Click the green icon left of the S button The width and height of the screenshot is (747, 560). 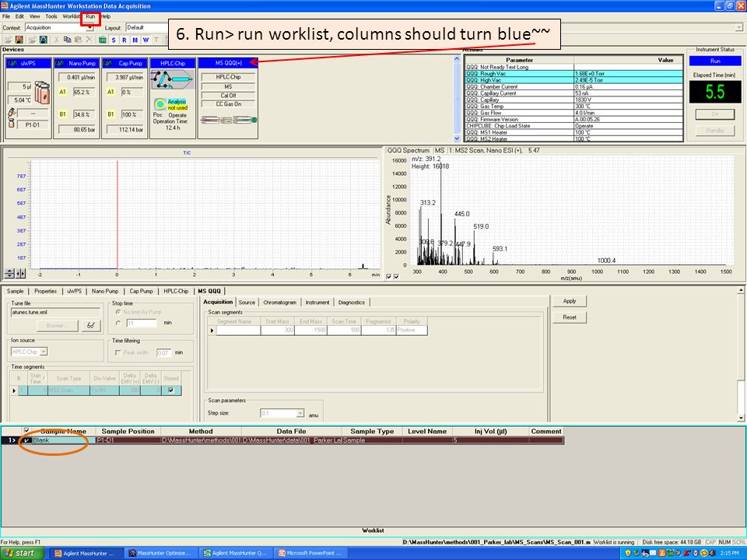click(103, 40)
